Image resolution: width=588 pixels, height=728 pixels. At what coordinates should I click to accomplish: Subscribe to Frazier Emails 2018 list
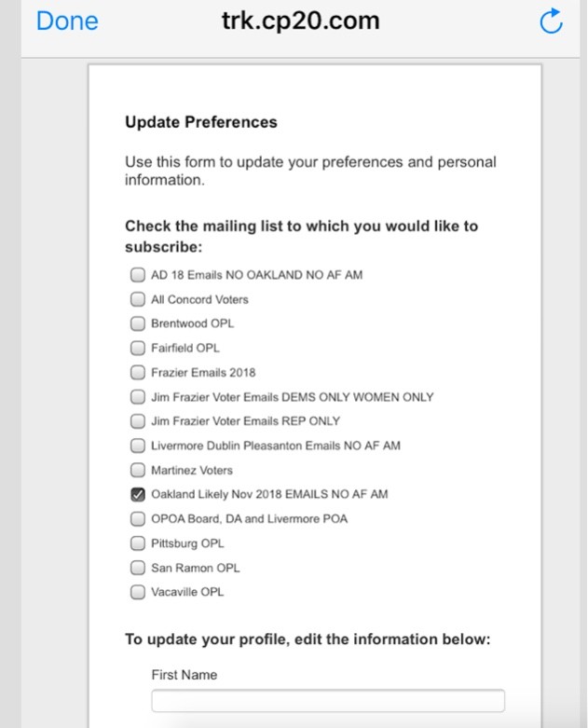[x=137, y=372]
